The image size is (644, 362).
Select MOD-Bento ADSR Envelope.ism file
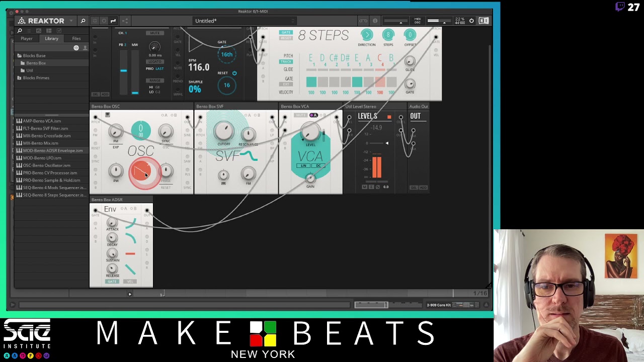(x=50, y=151)
